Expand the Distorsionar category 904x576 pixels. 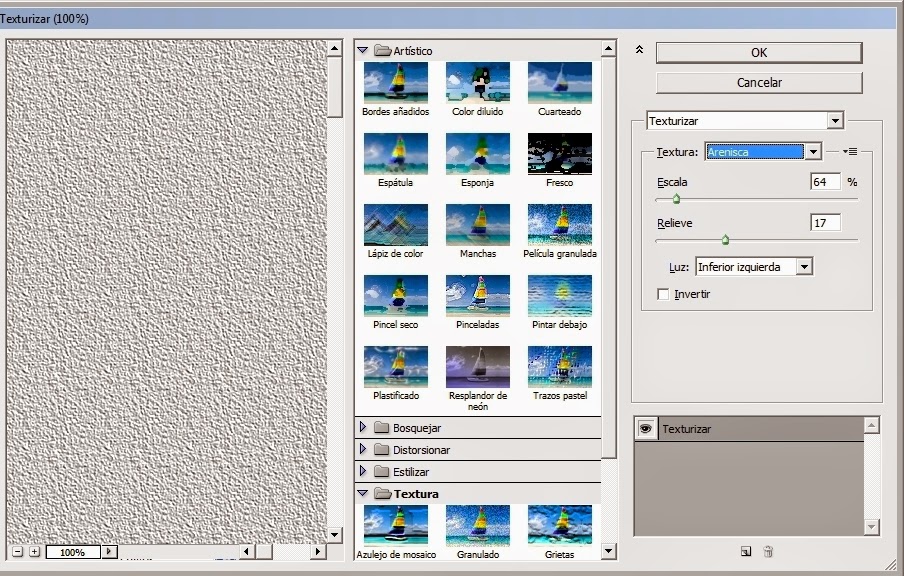point(363,449)
